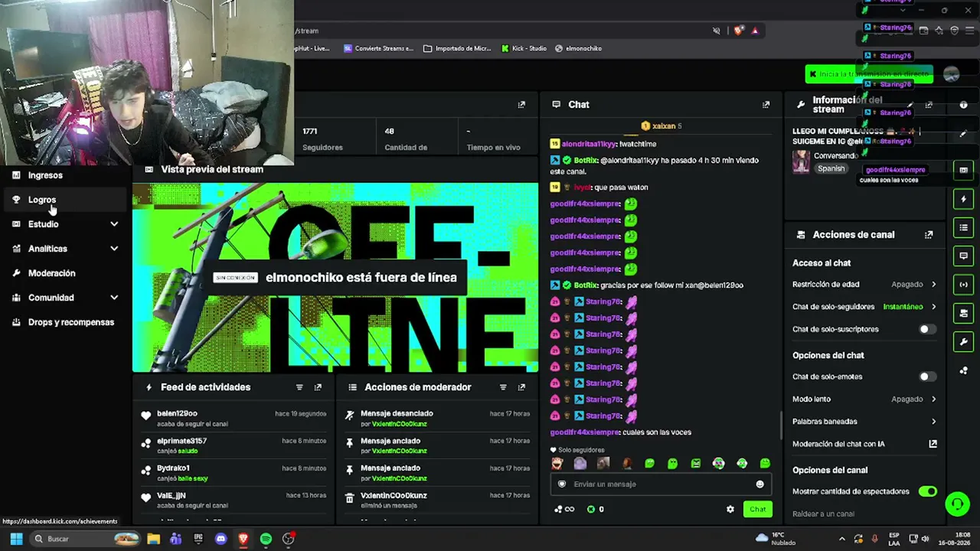Expand Palabras baneadas settings
The image size is (980, 551).
[x=864, y=422]
